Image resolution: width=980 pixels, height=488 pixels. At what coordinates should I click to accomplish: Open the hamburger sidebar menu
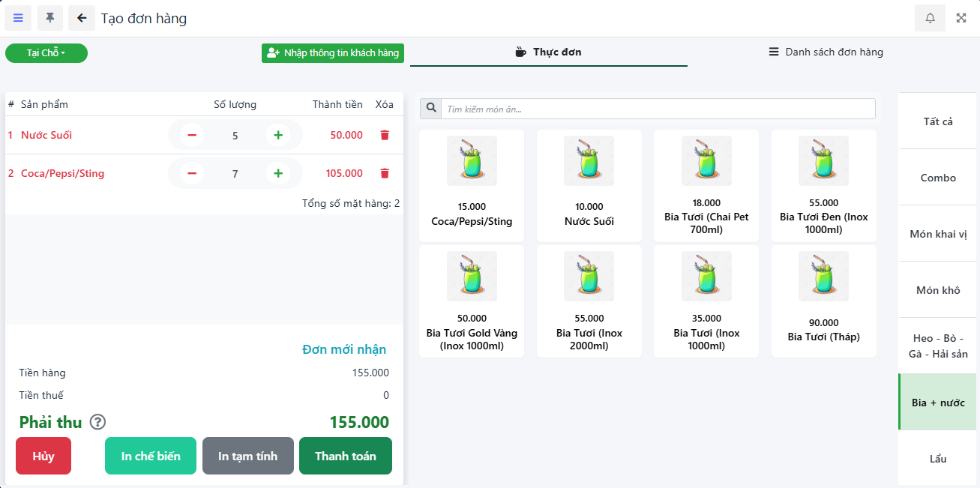tap(18, 18)
